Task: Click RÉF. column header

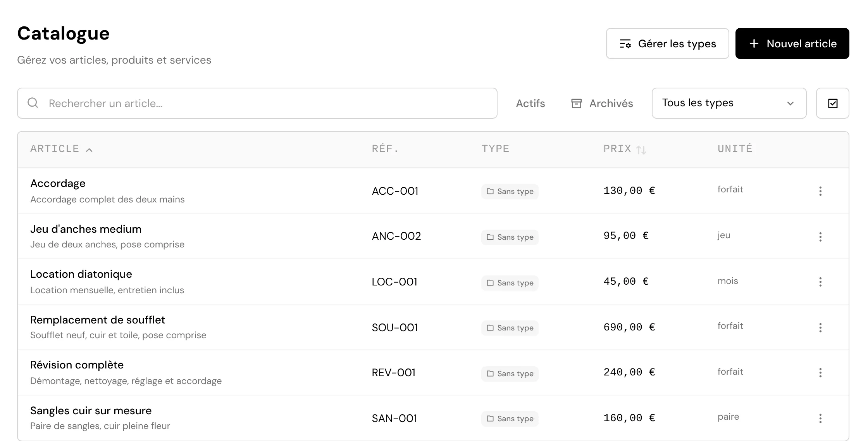Action: click(x=385, y=149)
